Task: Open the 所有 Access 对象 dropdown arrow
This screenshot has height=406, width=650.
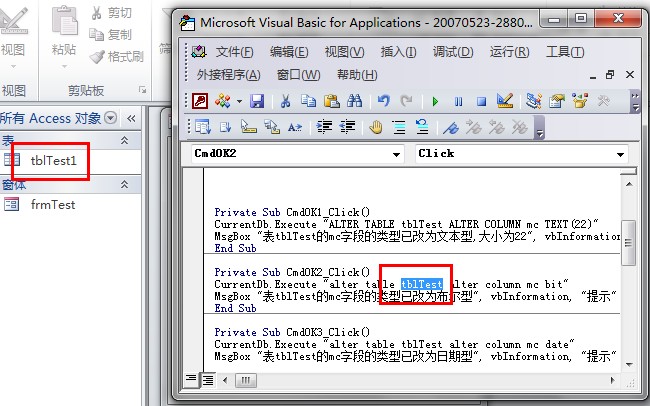Action: click(111, 118)
